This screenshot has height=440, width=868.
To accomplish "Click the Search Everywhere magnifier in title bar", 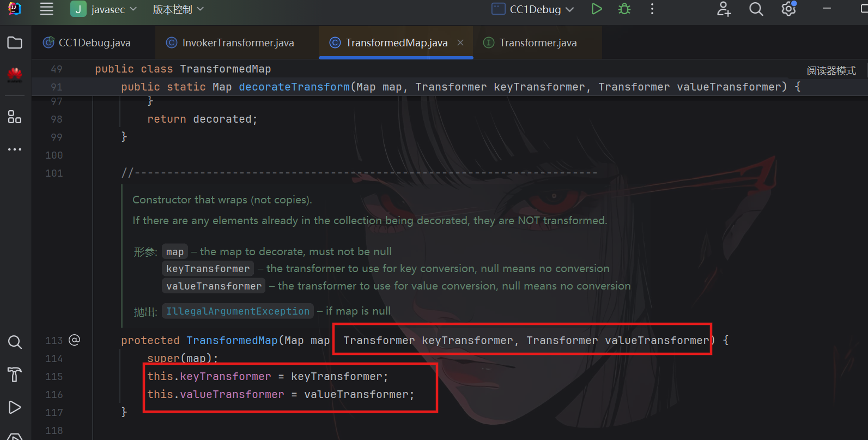I will click(756, 9).
